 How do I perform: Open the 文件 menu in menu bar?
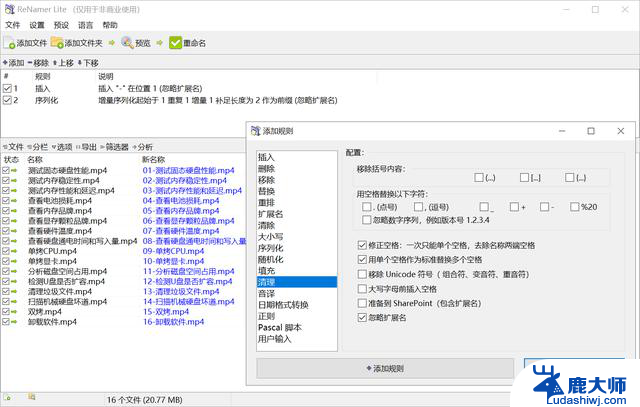pos(13,25)
